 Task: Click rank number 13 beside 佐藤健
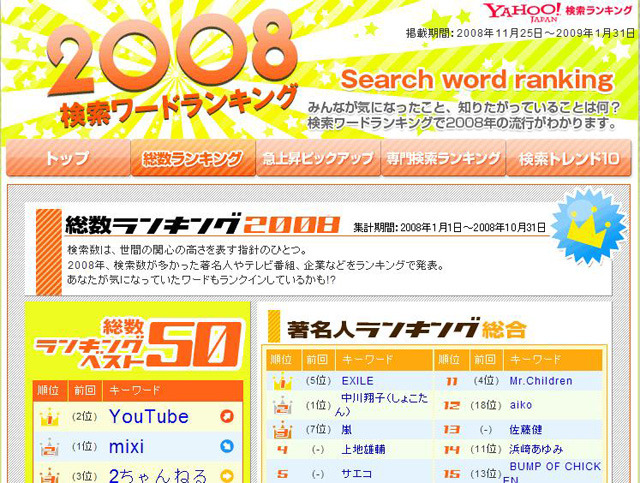451,430
